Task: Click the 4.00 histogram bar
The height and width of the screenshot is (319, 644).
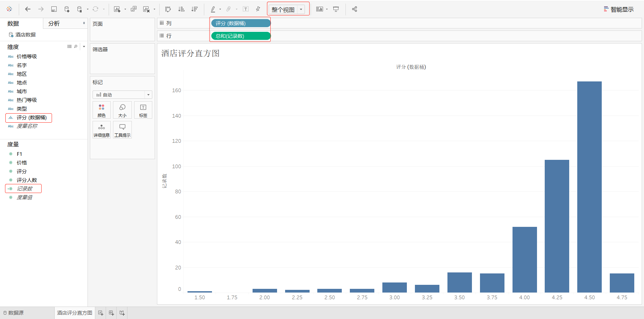Action: point(525,260)
